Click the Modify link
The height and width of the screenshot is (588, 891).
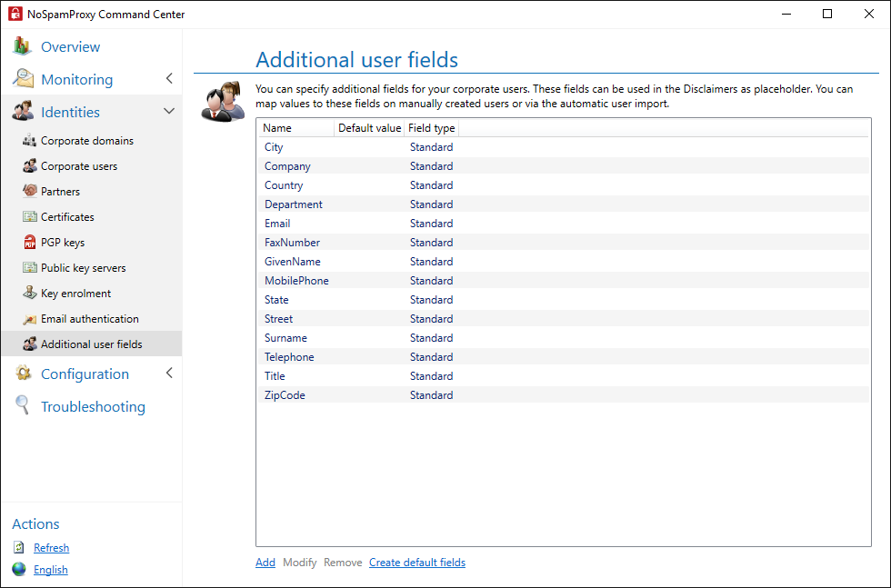(x=299, y=563)
